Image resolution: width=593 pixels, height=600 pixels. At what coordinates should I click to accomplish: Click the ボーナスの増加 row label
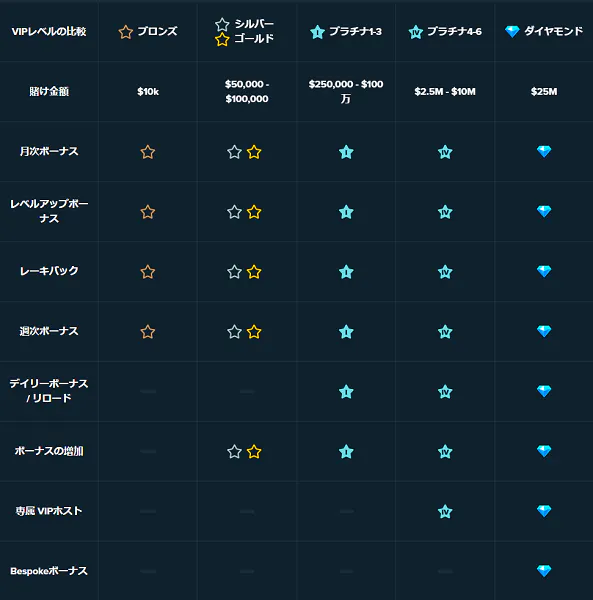click(x=49, y=451)
